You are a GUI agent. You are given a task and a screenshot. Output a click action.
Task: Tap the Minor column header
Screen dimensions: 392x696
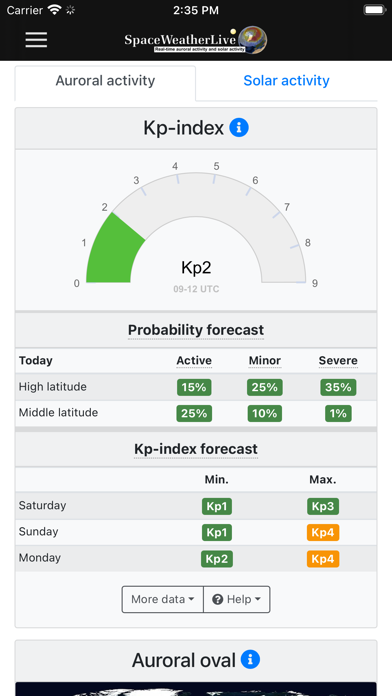point(265,360)
